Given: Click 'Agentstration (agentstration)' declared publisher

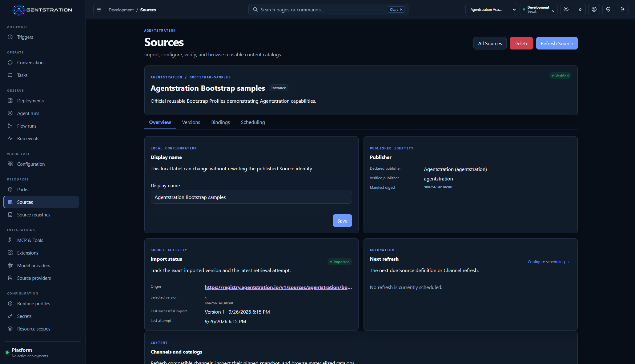Looking at the screenshot, I should [x=455, y=169].
